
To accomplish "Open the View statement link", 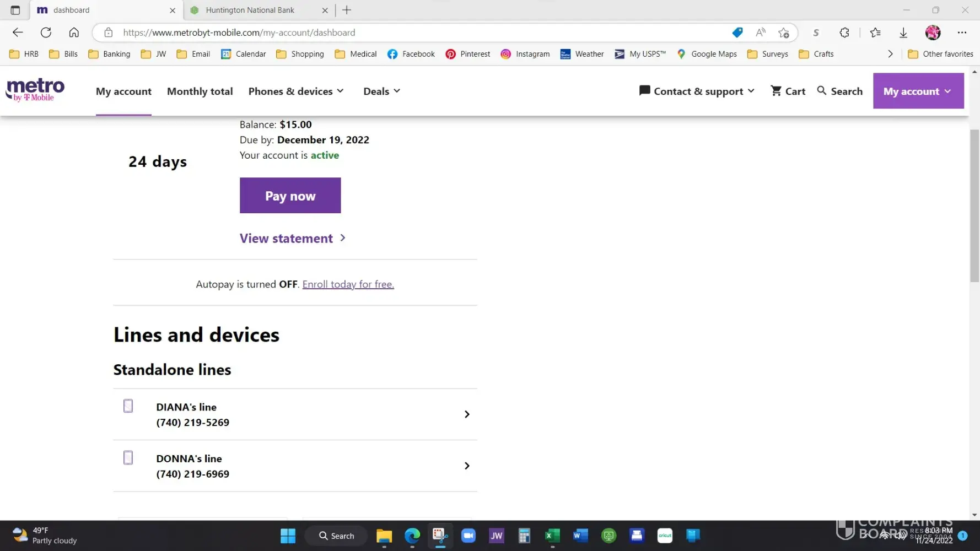I will (293, 238).
